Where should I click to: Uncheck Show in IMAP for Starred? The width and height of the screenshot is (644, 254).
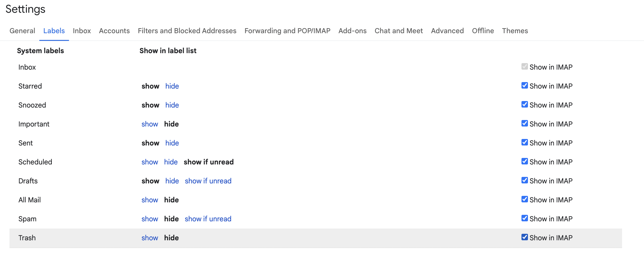524,85
